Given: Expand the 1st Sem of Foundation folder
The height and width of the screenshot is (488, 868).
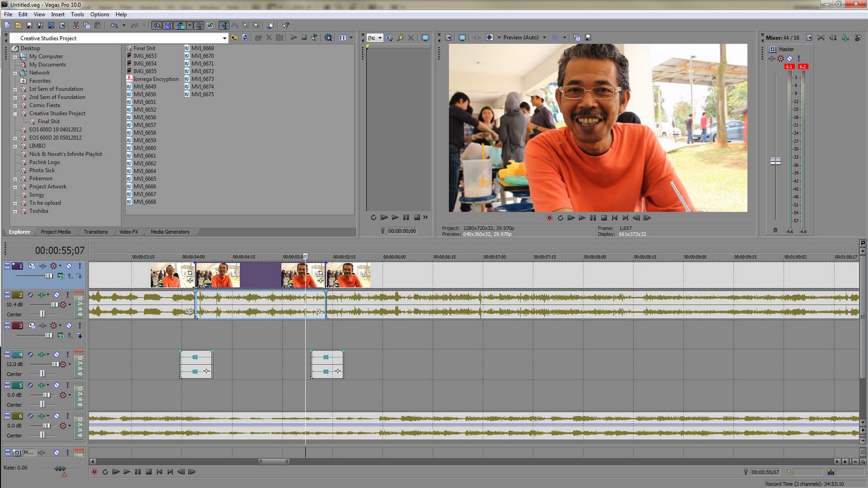Looking at the screenshot, I should [15, 89].
